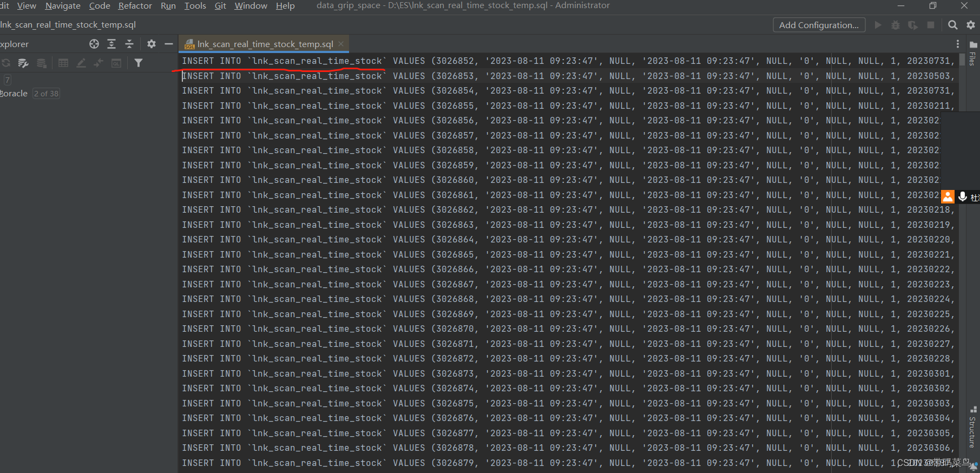Deactivate data source stop icon
The width and height of the screenshot is (980, 473).
pyautogui.click(x=42, y=63)
